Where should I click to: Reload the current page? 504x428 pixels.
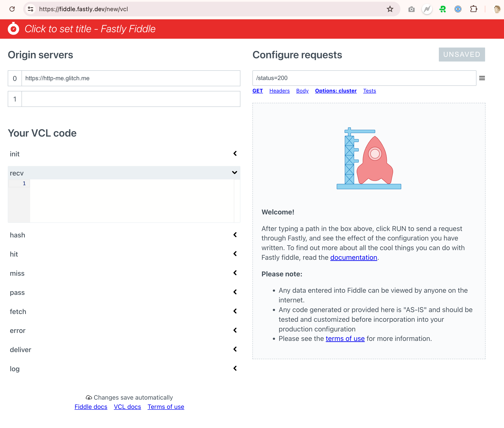pyautogui.click(x=12, y=9)
